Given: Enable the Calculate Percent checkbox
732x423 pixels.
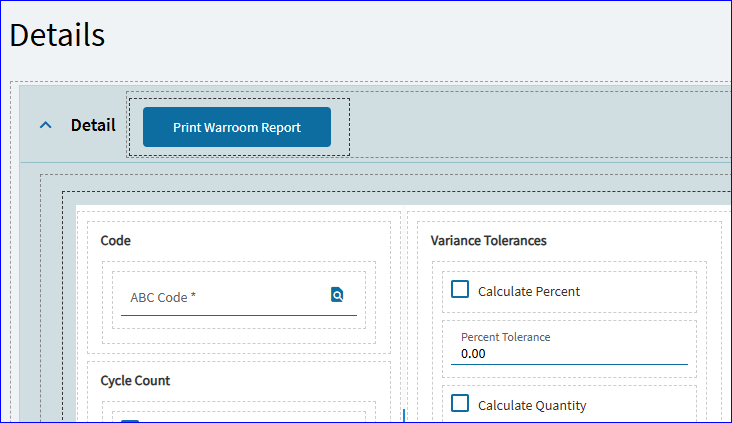Looking at the screenshot, I should pyautogui.click(x=460, y=289).
